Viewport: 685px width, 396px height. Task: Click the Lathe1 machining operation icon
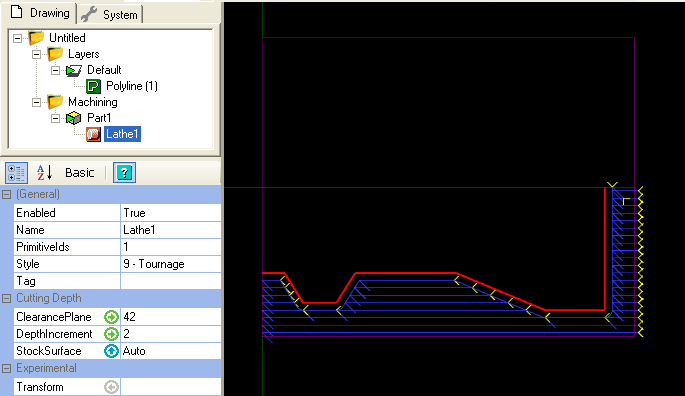tap(93, 134)
